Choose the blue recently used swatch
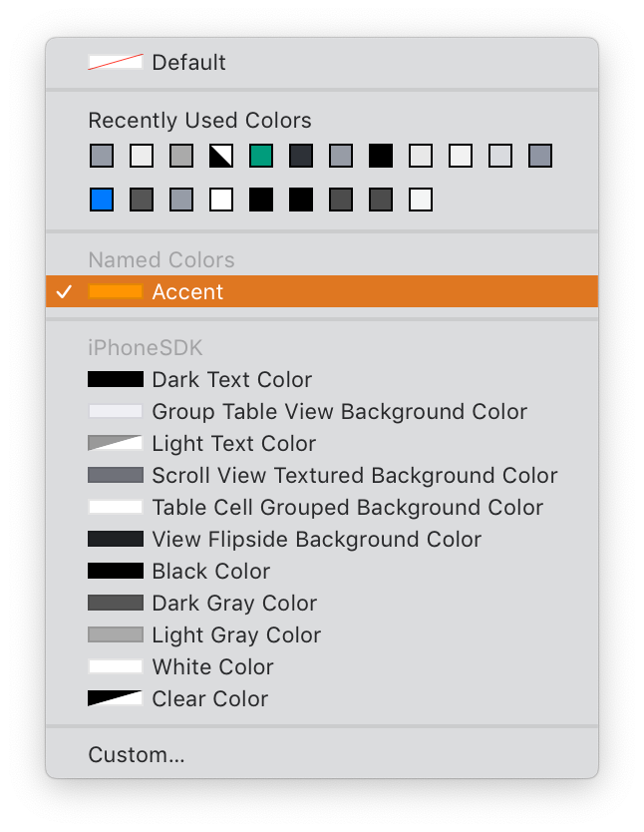This screenshot has height=832, width=644. (102, 200)
